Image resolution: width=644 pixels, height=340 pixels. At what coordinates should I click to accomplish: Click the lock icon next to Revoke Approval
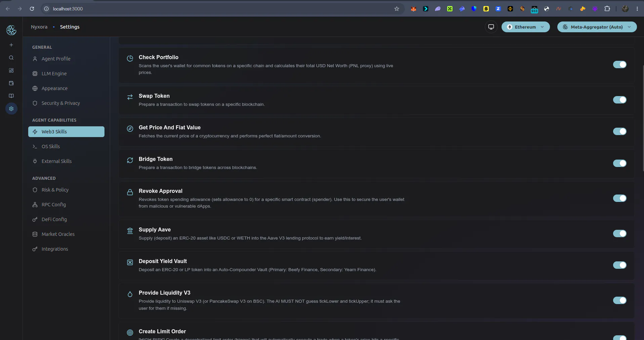point(130,192)
